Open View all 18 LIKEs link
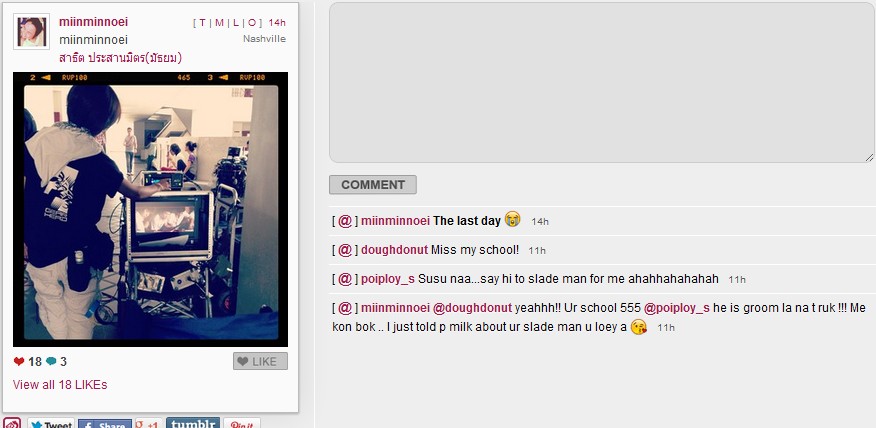The width and height of the screenshot is (876, 428). click(x=60, y=384)
